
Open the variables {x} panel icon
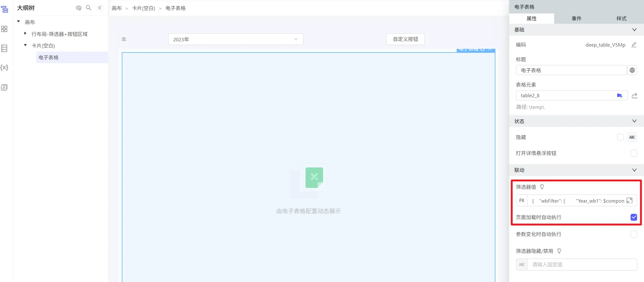coord(4,68)
